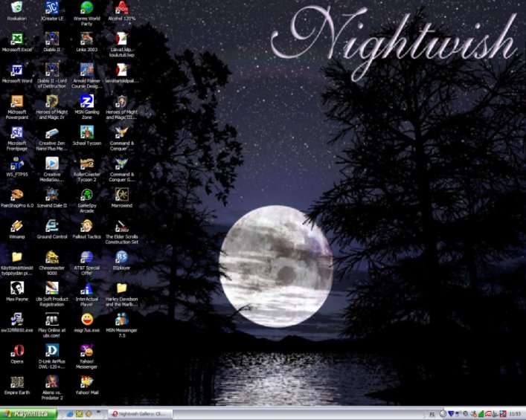526x420 pixels.
Task: Open msgr7us.exe smiley icon
Action: pos(86,319)
